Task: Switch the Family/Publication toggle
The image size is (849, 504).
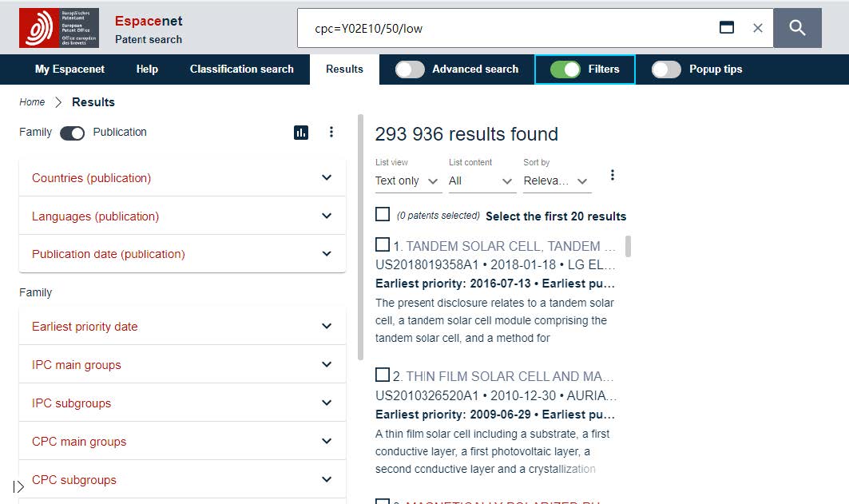Action: click(72, 133)
